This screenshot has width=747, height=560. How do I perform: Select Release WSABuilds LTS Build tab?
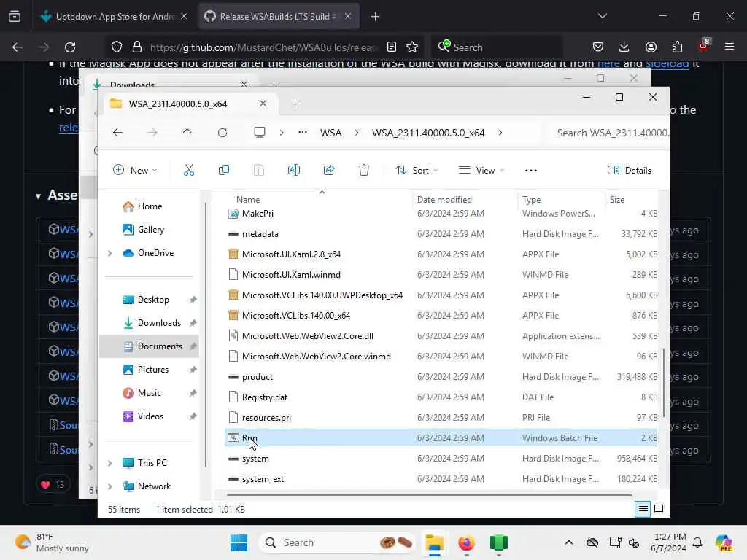279,17
